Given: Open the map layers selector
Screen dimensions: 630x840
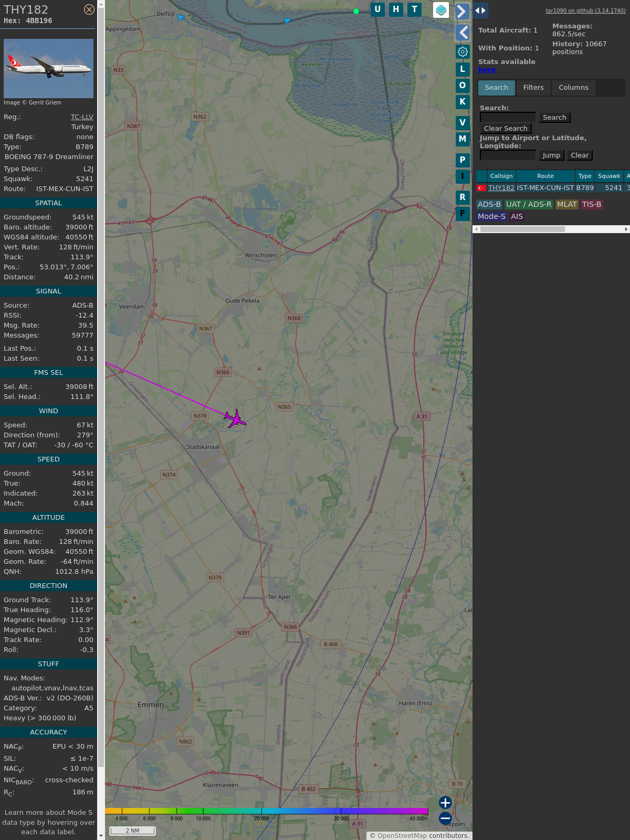Looking at the screenshot, I should 441,10.
